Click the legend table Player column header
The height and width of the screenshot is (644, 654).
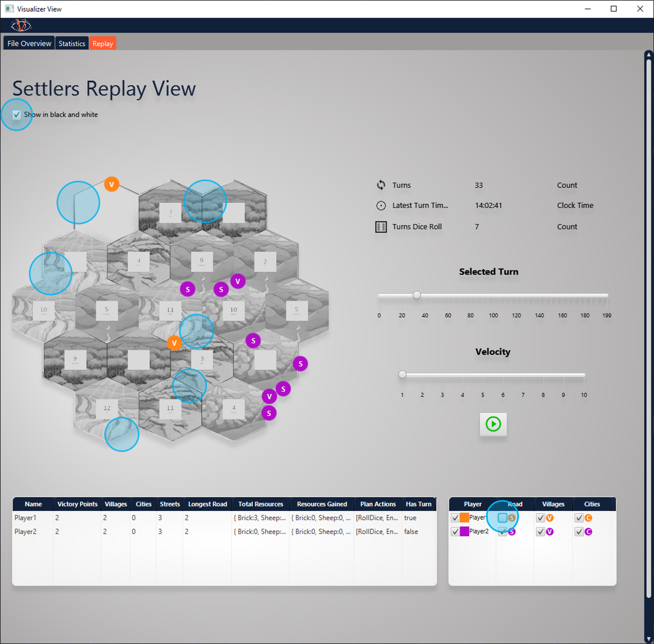(472, 504)
